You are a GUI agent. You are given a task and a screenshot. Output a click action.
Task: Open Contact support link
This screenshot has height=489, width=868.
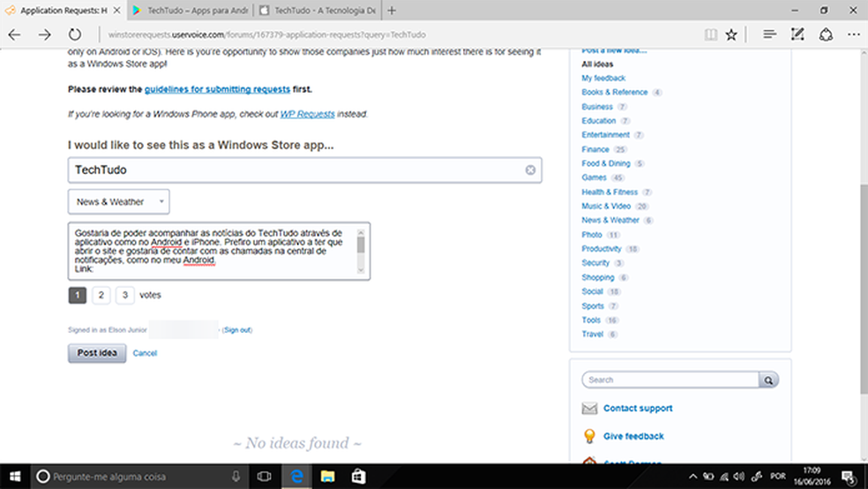point(638,408)
